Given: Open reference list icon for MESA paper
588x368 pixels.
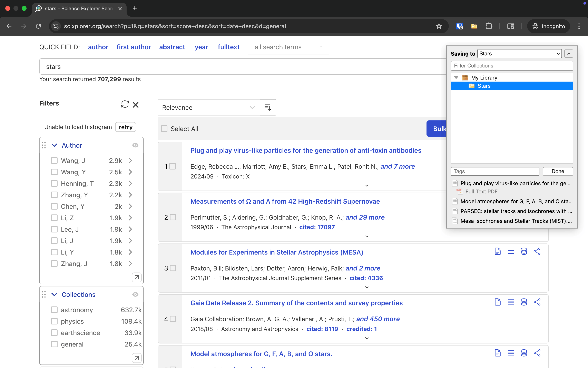Looking at the screenshot, I should (511, 251).
